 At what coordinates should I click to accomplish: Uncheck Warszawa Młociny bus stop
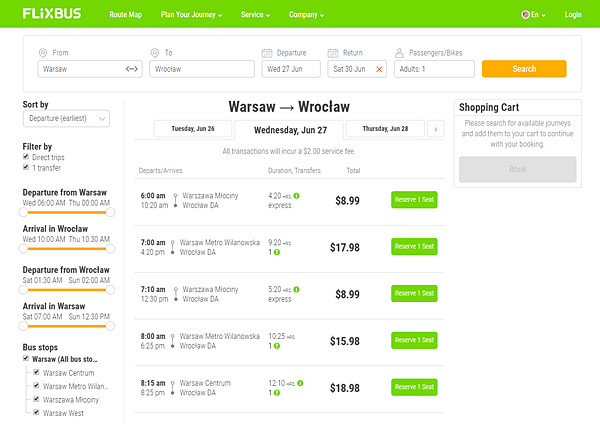point(36,399)
